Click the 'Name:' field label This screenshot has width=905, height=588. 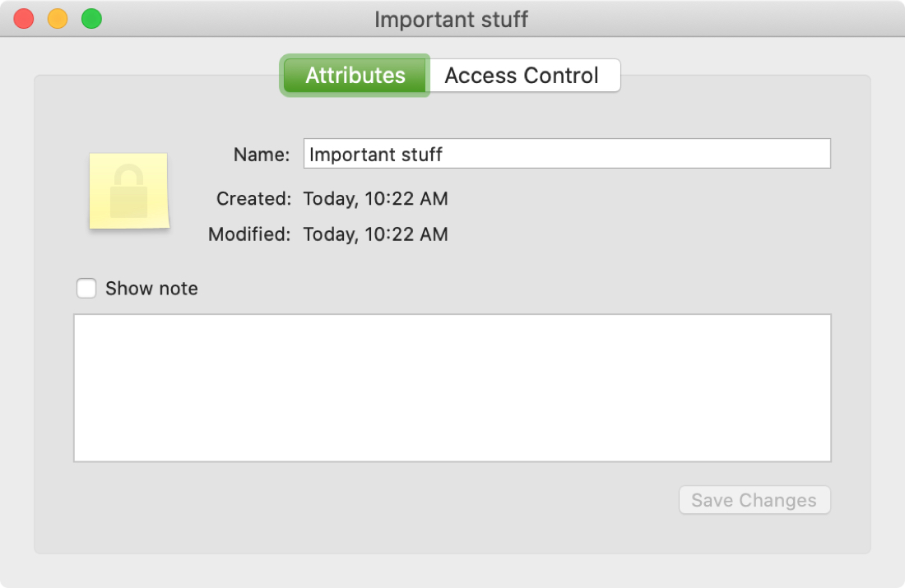click(x=262, y=155)
